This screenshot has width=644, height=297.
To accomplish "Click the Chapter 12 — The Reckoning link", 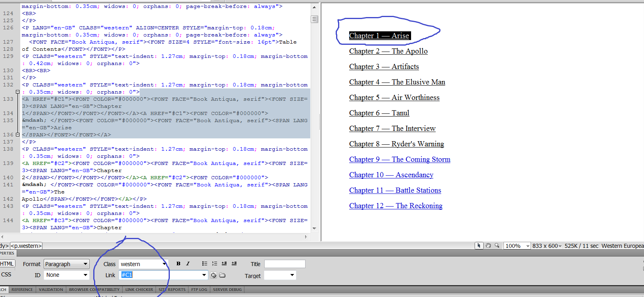I will click(396, 206).
